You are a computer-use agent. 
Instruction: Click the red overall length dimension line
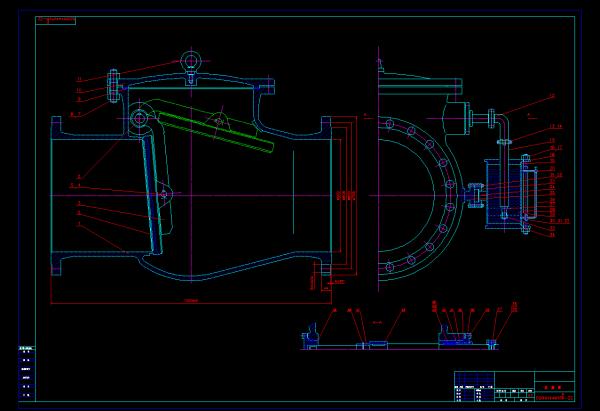pyautogui.click(x=191, y=303)
